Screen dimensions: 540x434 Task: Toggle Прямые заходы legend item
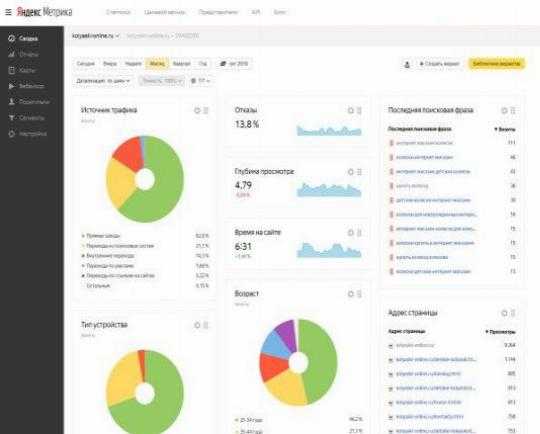[101, 236]
